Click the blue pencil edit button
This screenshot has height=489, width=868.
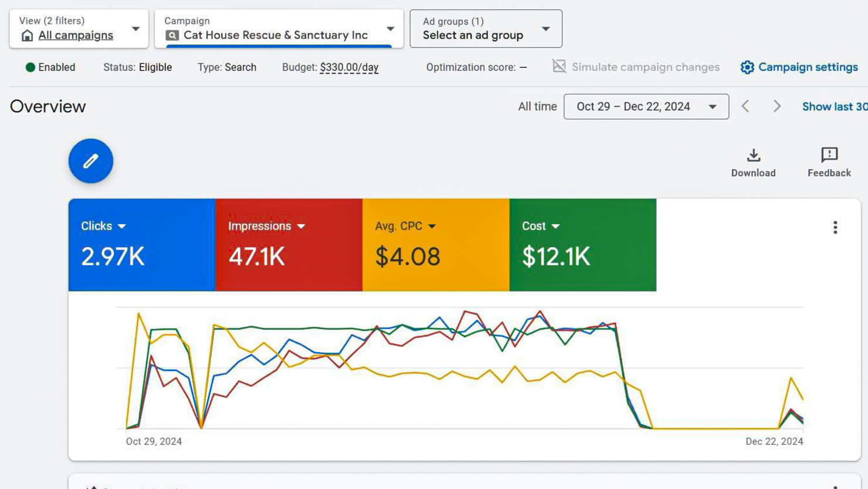90,161
